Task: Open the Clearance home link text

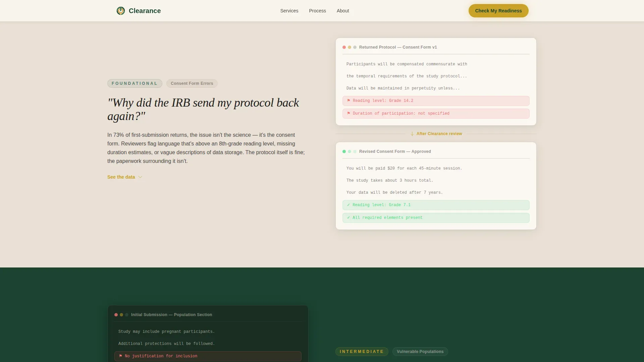Action: pos(145,11)
